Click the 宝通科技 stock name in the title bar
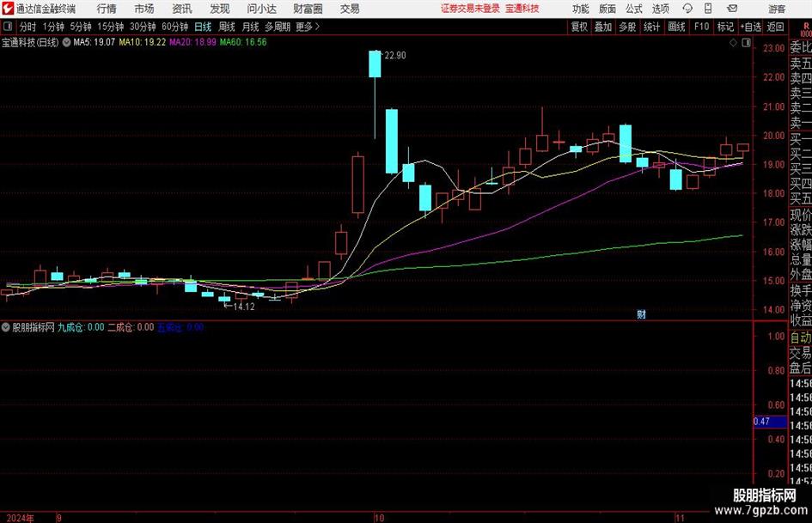 pos(522,9)
